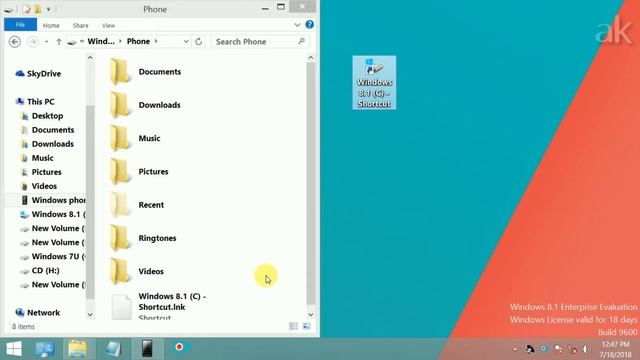Click New Folder icon in title bar
Screen dimensions: 640x360
pos(38,9)
